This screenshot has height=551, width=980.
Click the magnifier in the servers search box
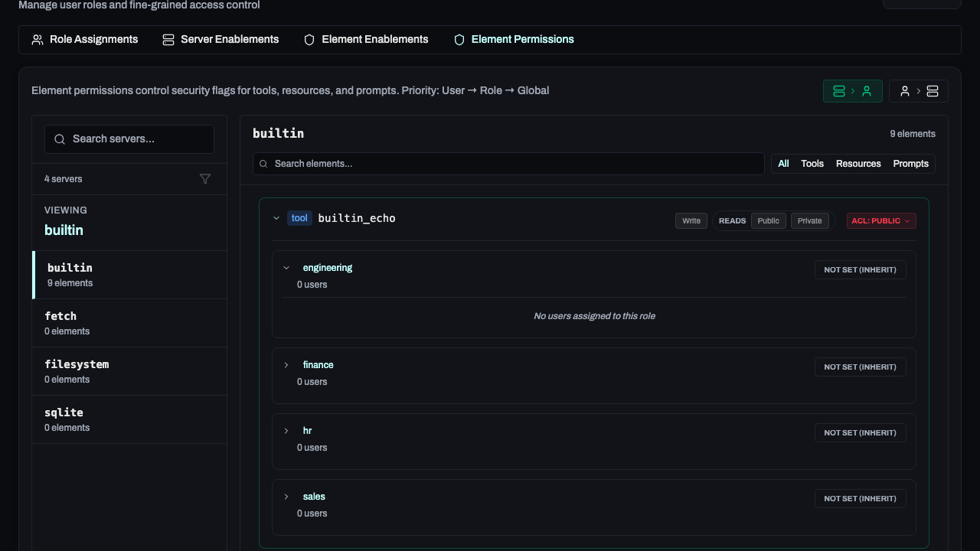point(60,139)
